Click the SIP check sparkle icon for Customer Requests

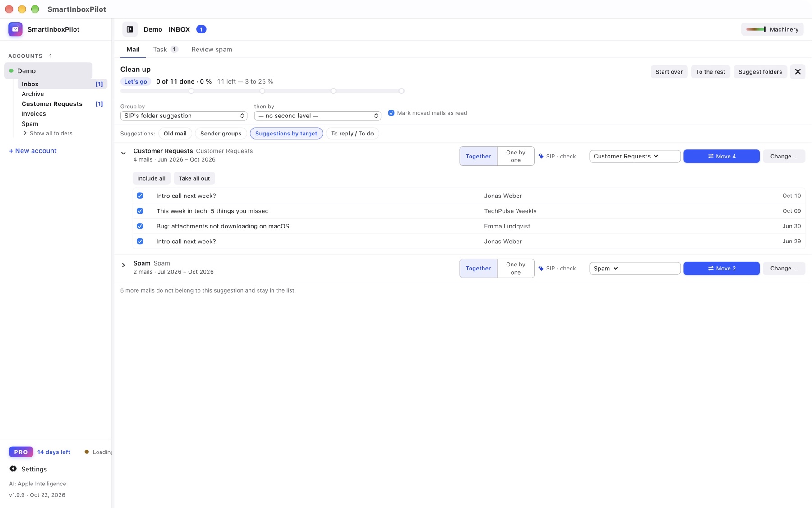coord(541,156)
